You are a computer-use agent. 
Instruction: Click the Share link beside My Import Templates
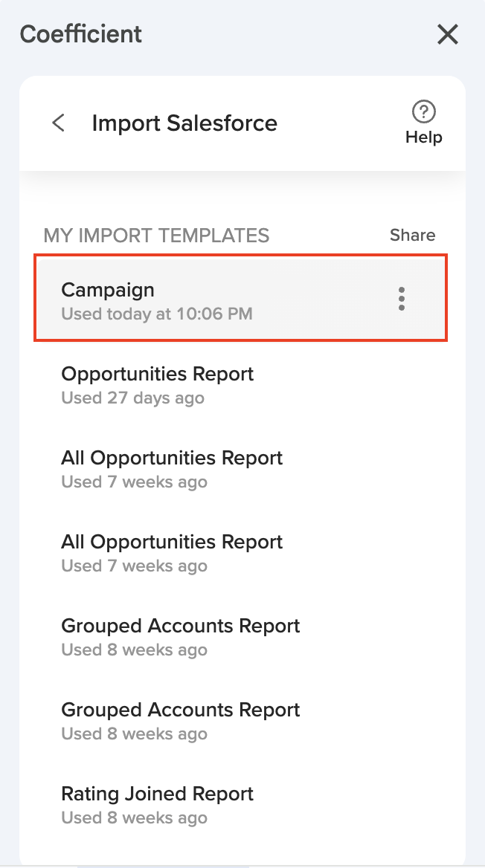[x=412, y=236]
